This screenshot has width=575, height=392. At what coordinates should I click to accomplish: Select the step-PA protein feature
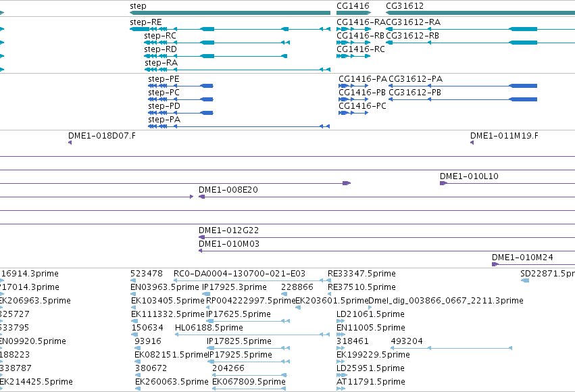pos(239,126)
